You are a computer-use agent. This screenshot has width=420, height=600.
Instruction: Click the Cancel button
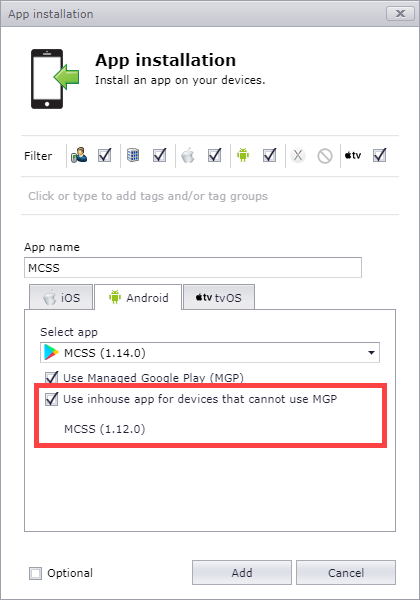click(x=346, y=573)
